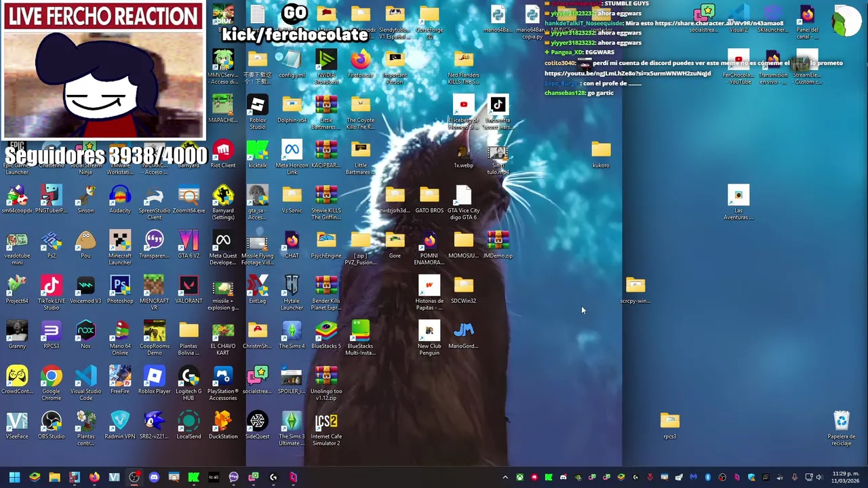Open the Audacity desktop icon
868x488 pixels.
[x=120, y=201]
